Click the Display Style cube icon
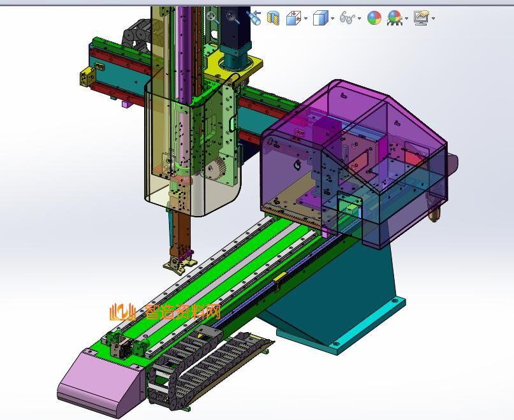 [x=321, y=18]
